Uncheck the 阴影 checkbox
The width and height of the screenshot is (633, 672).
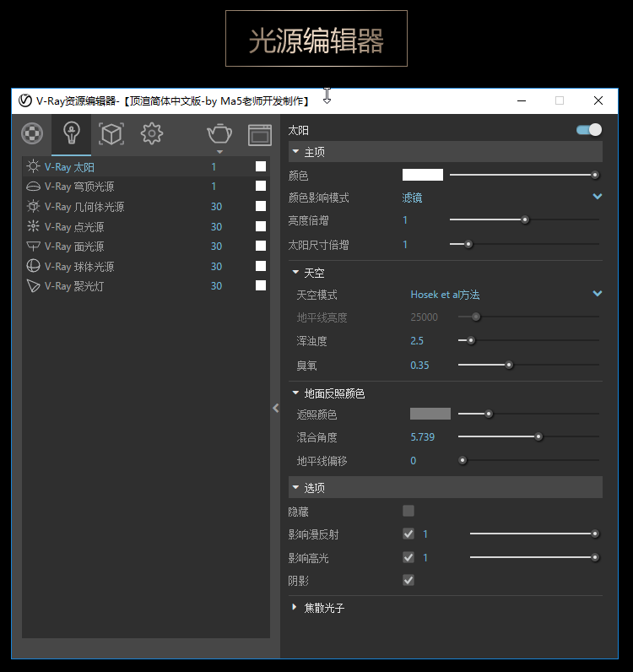pyautogui.click(x=408, y=580)
